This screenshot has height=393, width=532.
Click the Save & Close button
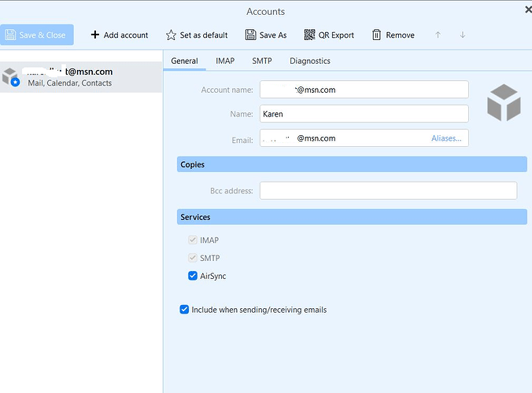click(37, 35)
